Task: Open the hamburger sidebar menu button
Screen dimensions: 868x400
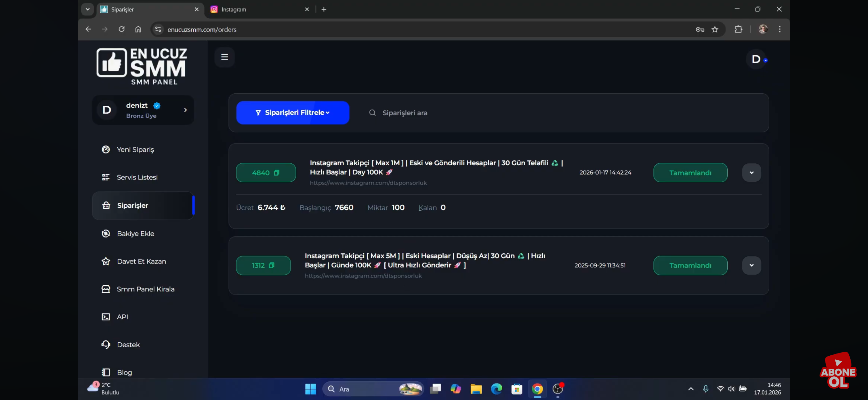Action: 224,57
